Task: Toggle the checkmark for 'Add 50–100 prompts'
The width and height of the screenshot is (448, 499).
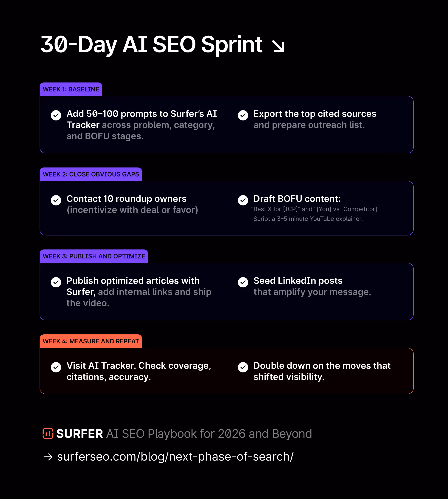Action: point(56,115)
